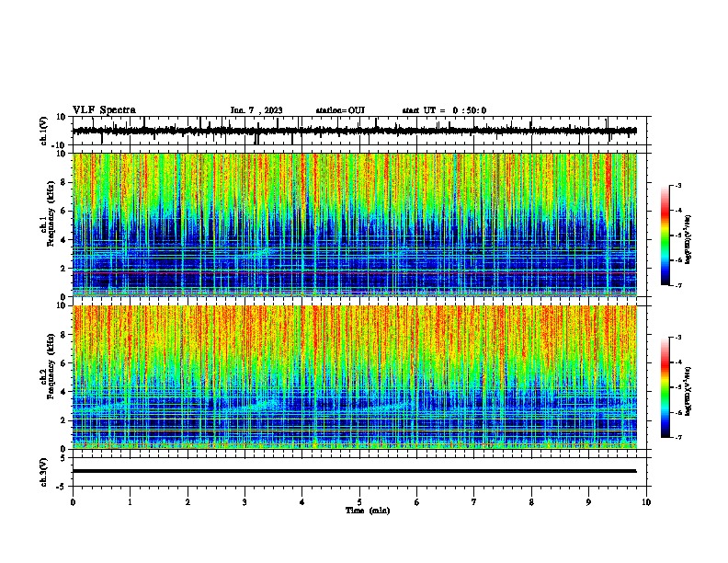Click the ch.1 spectrogram color bar
The image size is (728, 563).
click(x=665, y=236)
